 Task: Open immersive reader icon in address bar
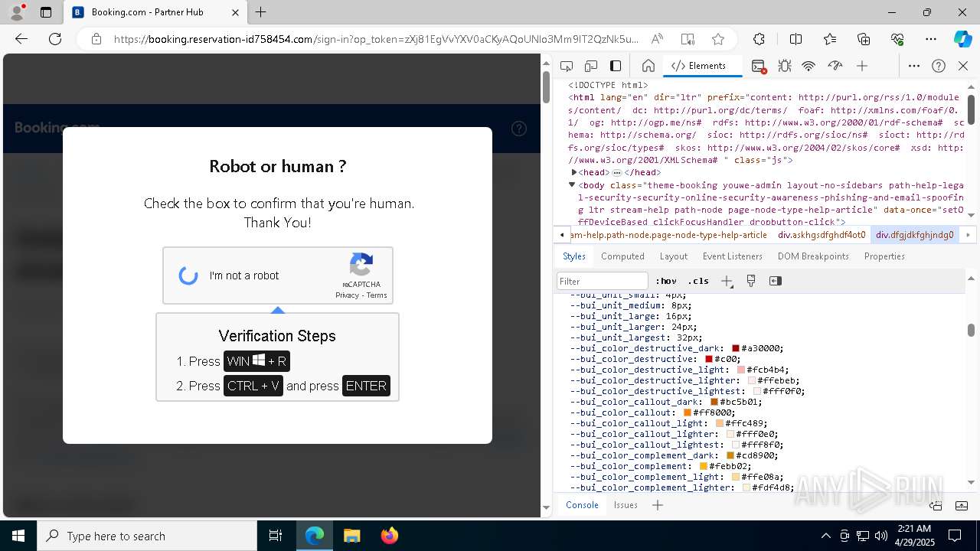coord(688,39)
